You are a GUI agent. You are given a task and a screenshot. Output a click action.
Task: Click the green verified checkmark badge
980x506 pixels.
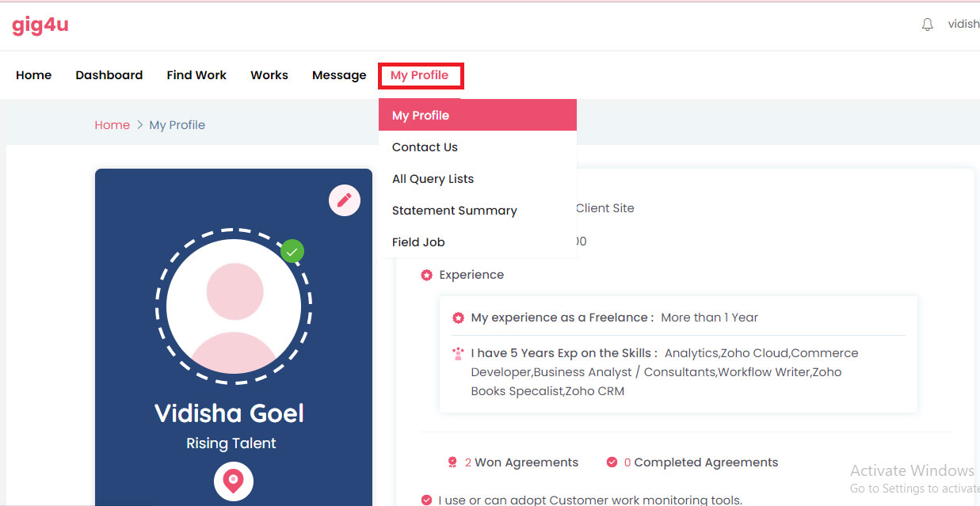(x=292, y=252)
